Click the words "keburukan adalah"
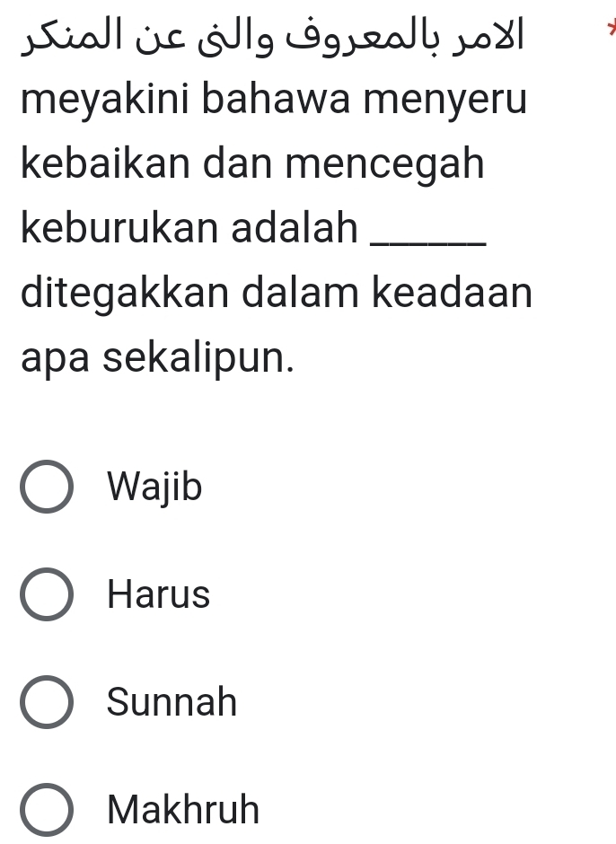 click(189, 230)
